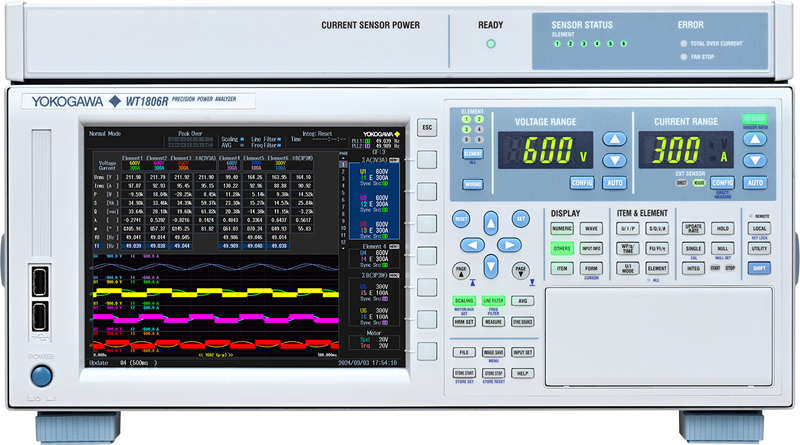
Task: Toggle the LINE FILTER key
Action: pyautogui.click(x=493, y=300)
